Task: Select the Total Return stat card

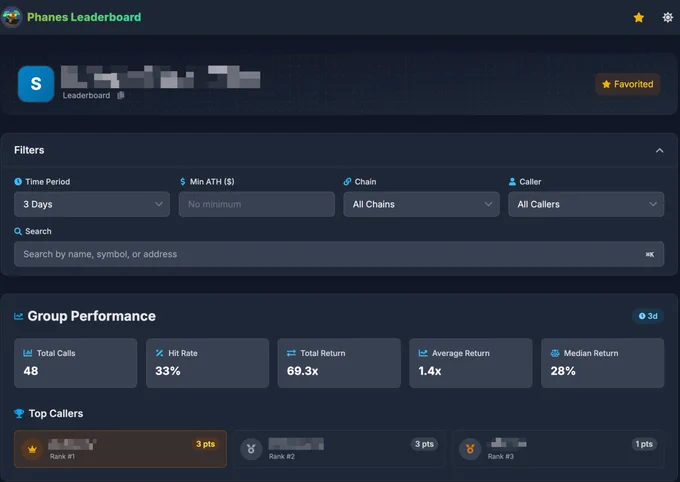Action: point(339,363)
